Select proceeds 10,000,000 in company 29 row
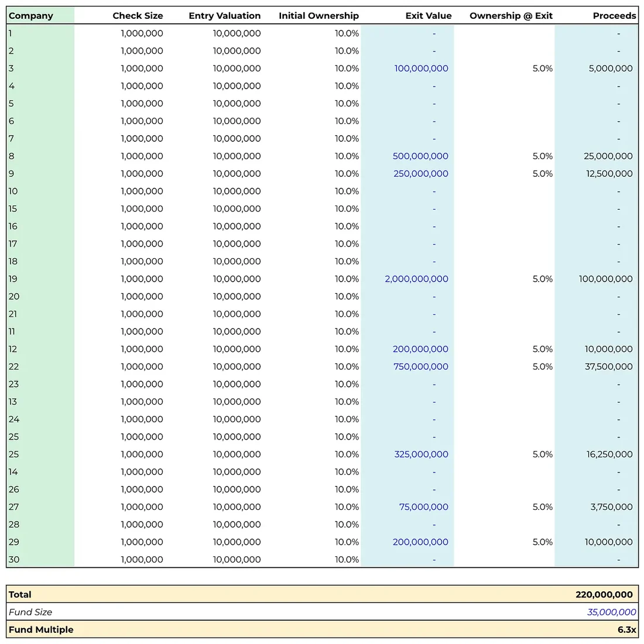This screenshot has height=644, width=644. (608, 542)
